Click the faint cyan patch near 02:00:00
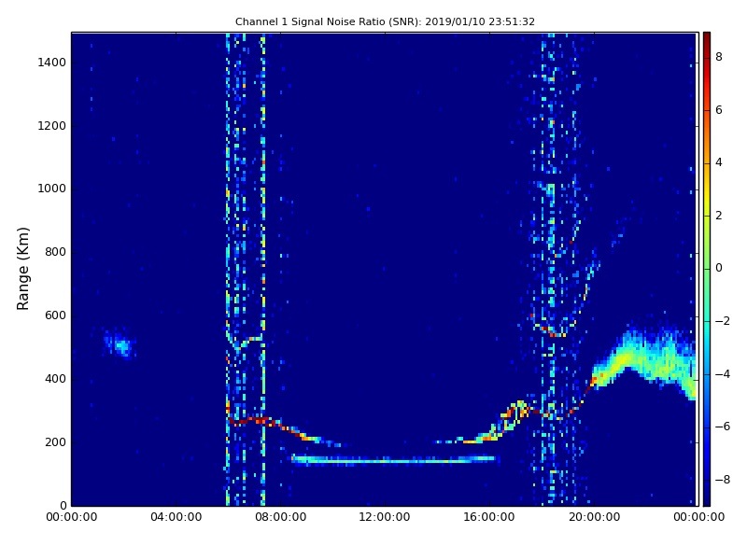747x560 pixels. [x=120, y=343]
